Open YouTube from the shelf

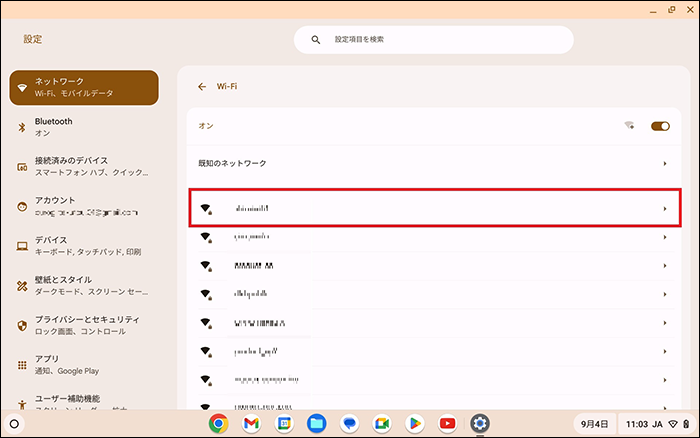coord(447,423)
